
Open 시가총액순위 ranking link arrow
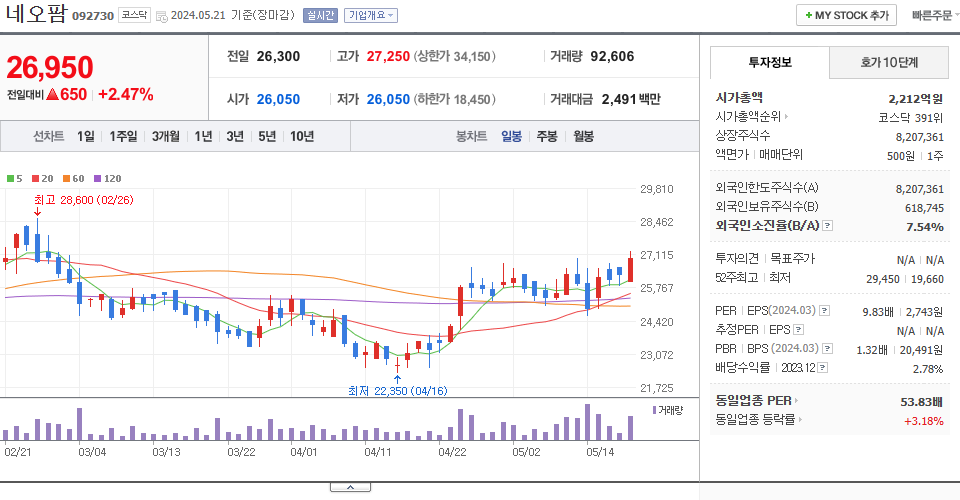[x=786, y=116]
